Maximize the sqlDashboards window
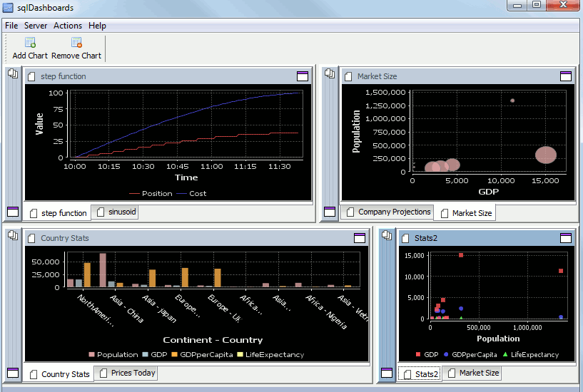The width and height of the screenshot is (583, 392). point(537,5)
